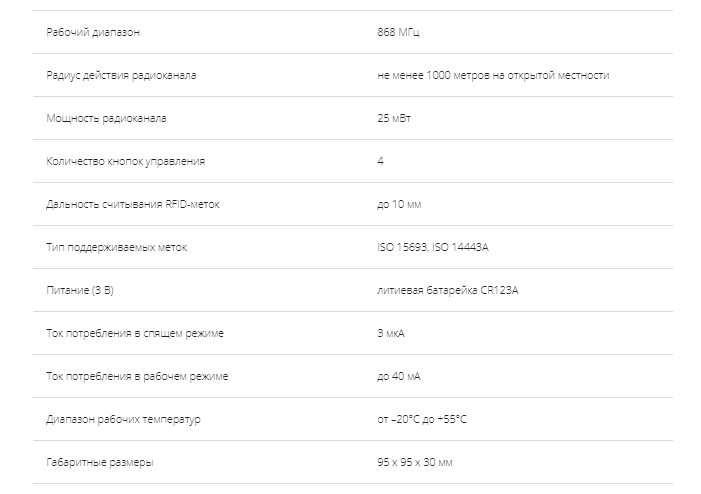Click the 'Мощность радиоканала' label
This screenshot has width=701, height=494.
click(106, 118)
